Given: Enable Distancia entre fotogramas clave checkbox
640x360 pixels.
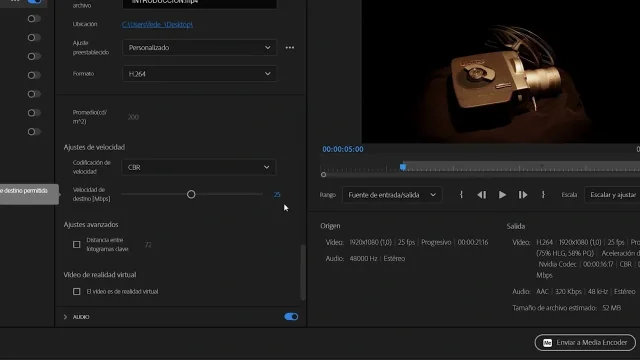Looking at the screenshot, I should click(76, 244).
